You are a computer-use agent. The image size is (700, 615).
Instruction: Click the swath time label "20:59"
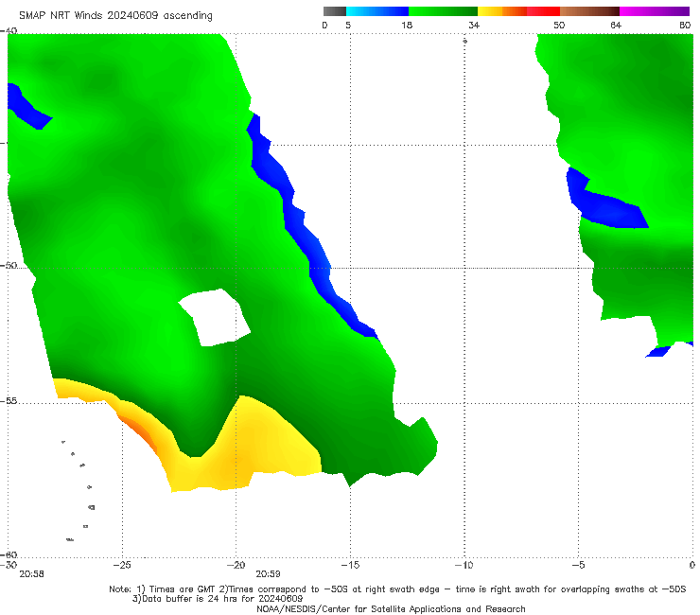pos(268,574)
